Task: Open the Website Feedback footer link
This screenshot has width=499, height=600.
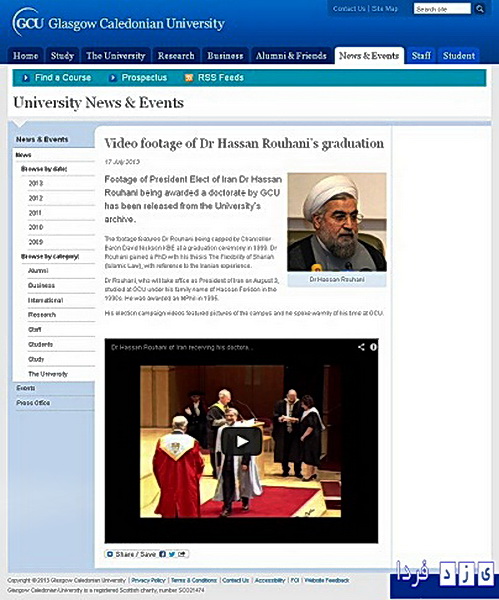Action: 327,580
